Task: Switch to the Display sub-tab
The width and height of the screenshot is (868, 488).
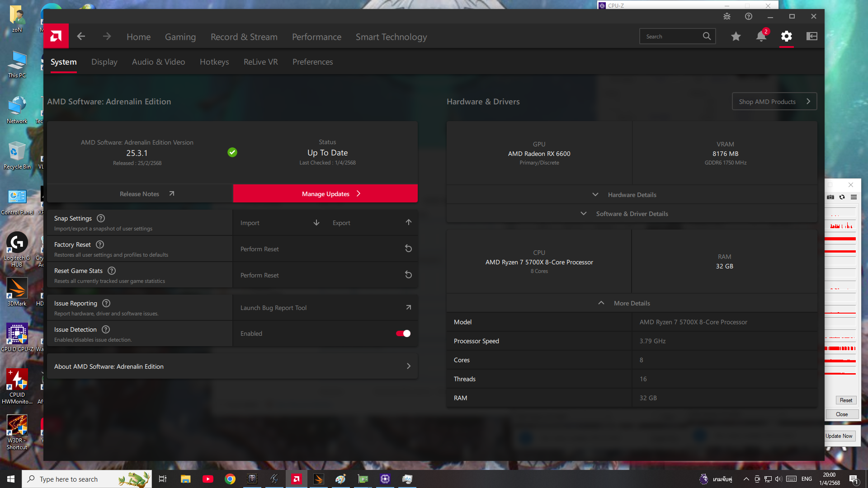Action: coord(104,62)
